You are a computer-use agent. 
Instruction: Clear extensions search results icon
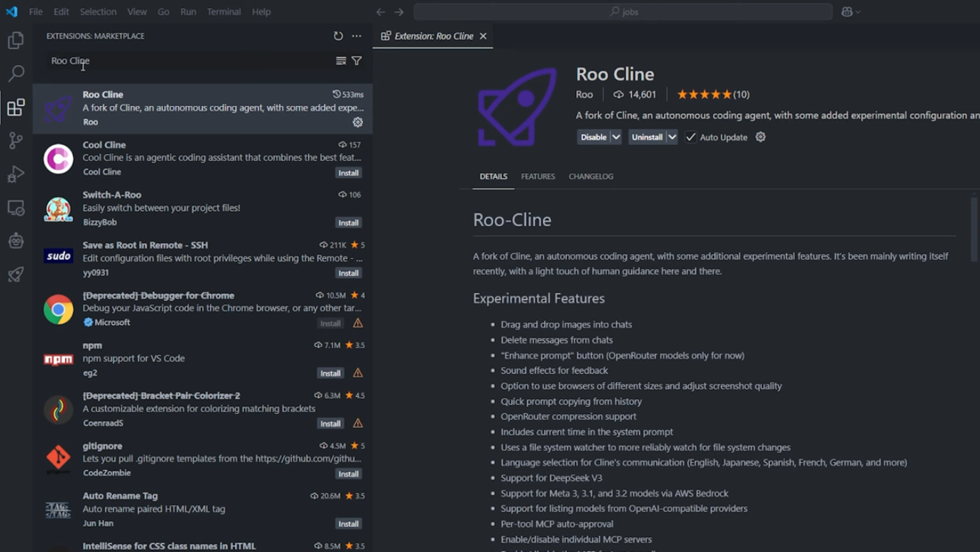[341, 61]
